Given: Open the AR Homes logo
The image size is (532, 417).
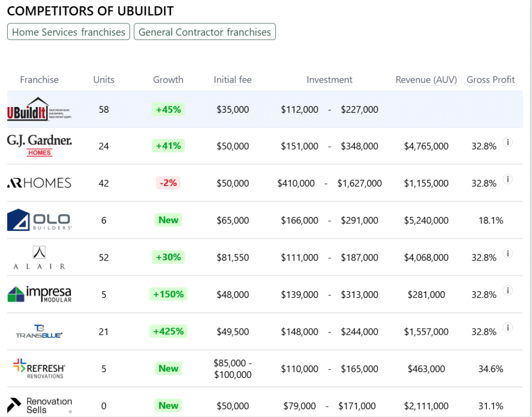Looking at the screenshot, I should pyautogui.click(x=39, y=183).
